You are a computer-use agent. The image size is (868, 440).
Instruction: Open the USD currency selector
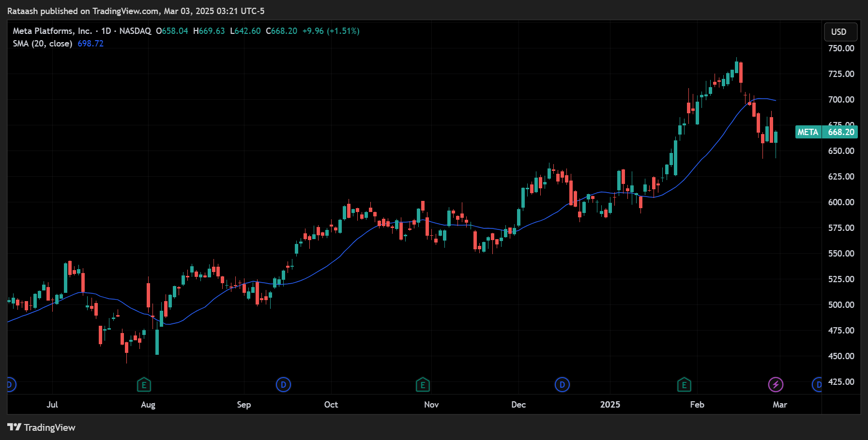(x=841, y=32)
